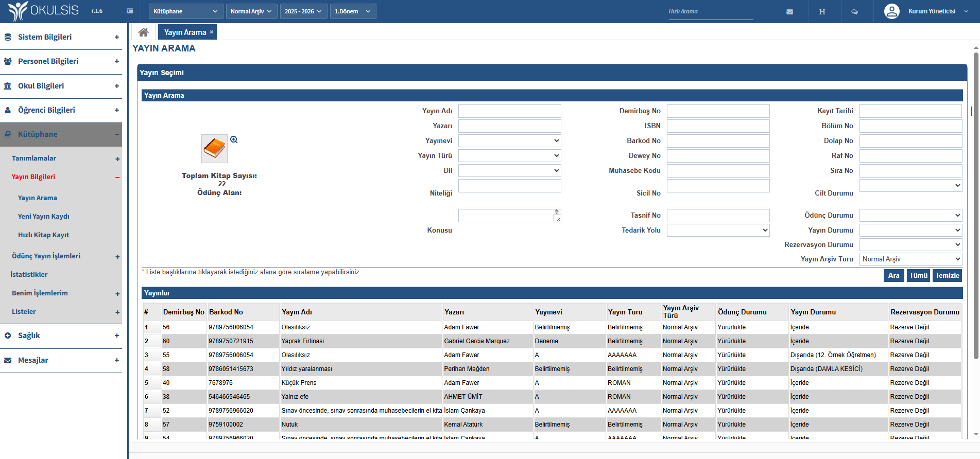The width and height of the screenshot is (980, 459).
Task: Open the 2025 - 2026 year selector
Action: tap(303, 11)
